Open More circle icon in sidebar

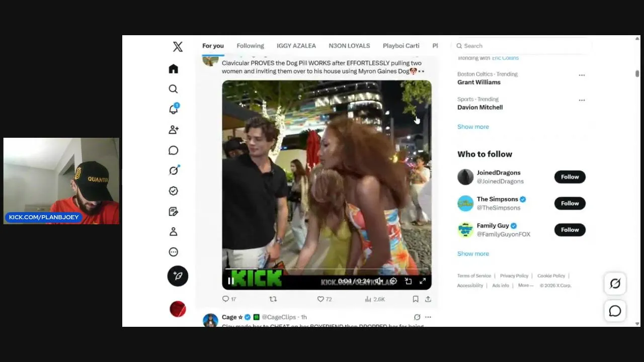click(x=174, y=252)
